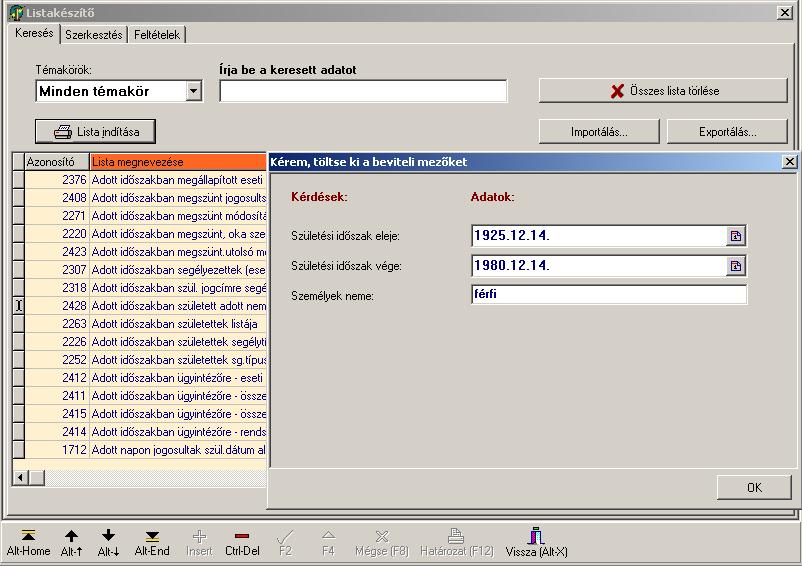Select list row 2263 születettek listája
The image size is (802, 566).
[145, 324]
